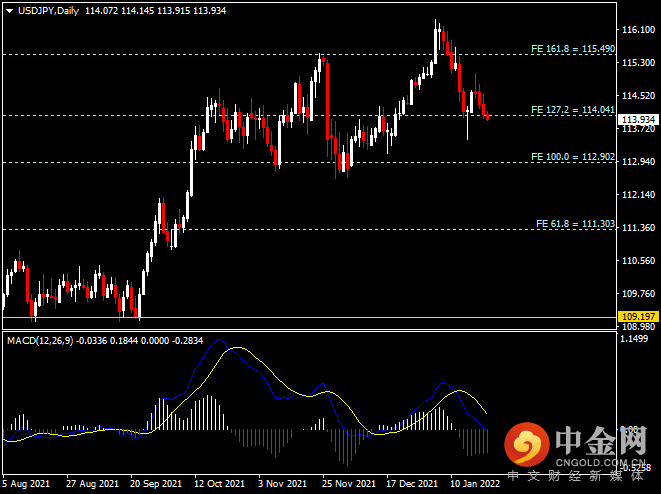This screenshot has height=494, width=661.
Task: Select the FE 161.8 = 115.490 label
Action: pyautogui.click(x=573, y=49)
